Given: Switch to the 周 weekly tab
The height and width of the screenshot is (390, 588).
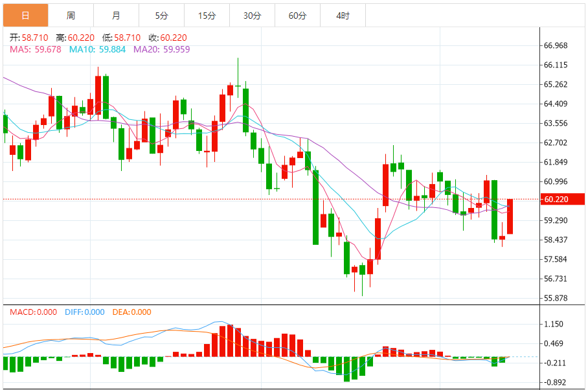Looking at the screenshot, I should point(71,16).
